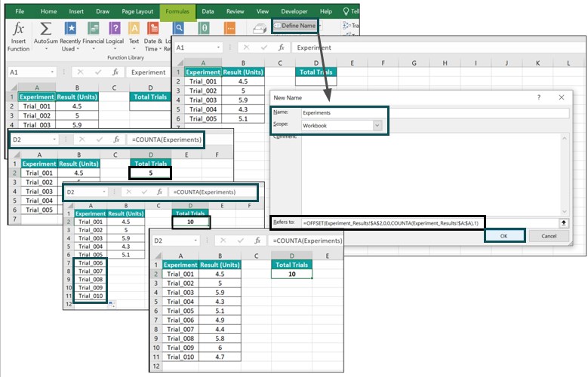The width and height of the screenshot is (588, 377).
Task: Open the Math & Trig functions icon
Action: point(204,28)
